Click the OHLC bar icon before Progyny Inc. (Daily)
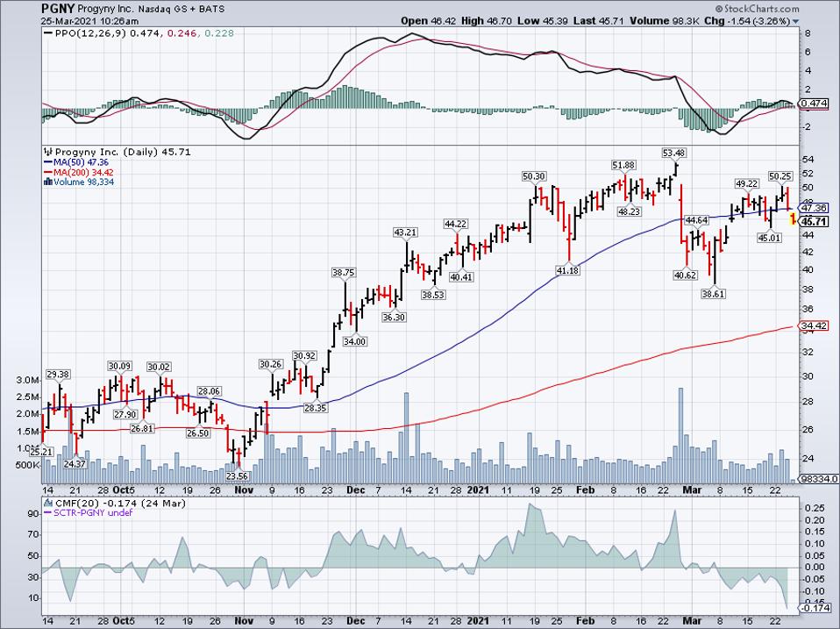Image resolution: width=840 pixels, height=629 pixels. (47, 152)
